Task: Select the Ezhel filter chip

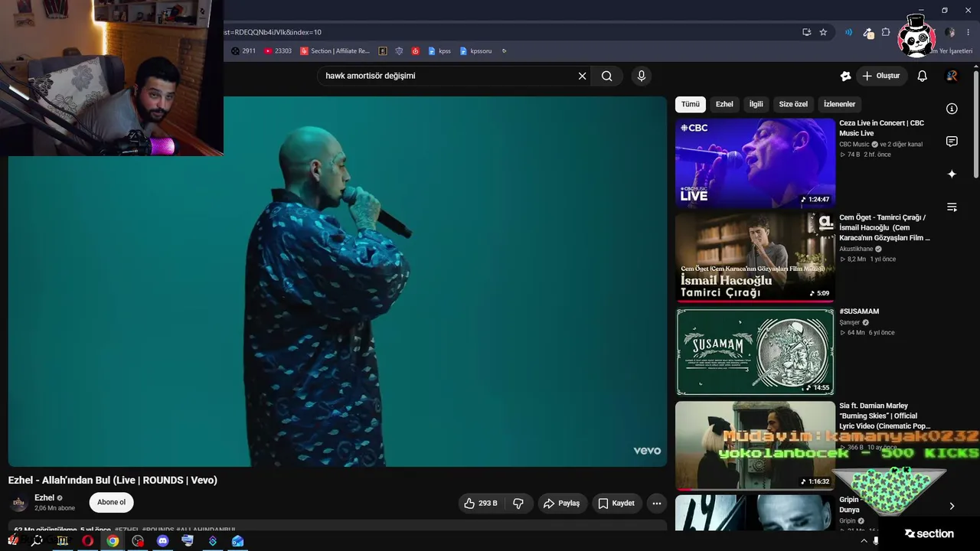Action: 724,104
